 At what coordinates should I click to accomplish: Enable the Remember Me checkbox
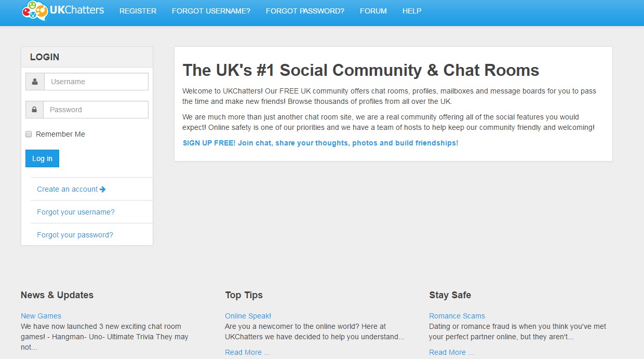pyautogui.click(x=29, y=134)
